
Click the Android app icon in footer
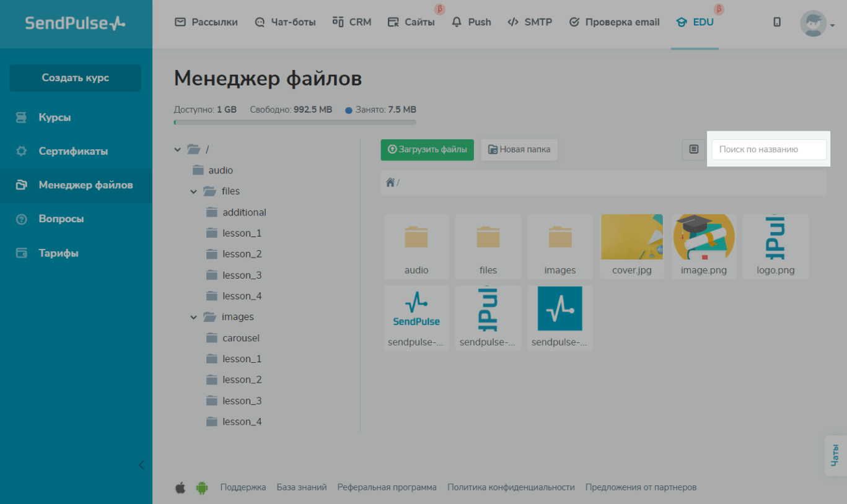[x=202, y=488]
